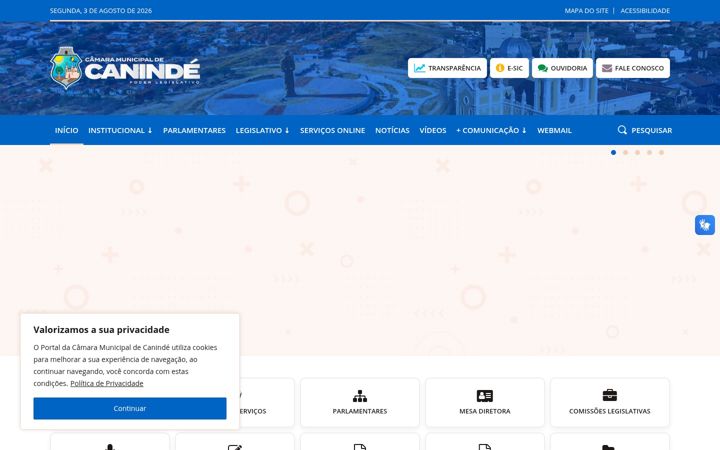Click the Câmara Municipal de Canindé logo

pos(125,68)
